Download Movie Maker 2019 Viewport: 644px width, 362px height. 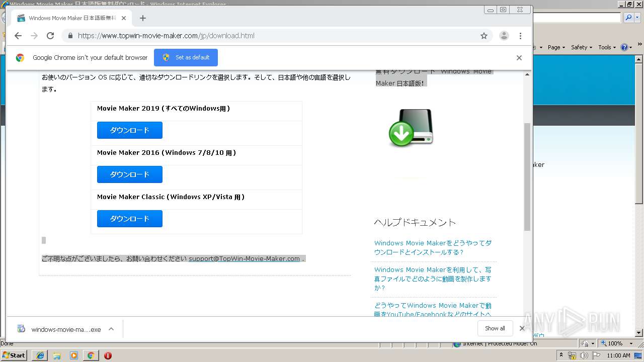pos(130,130)
